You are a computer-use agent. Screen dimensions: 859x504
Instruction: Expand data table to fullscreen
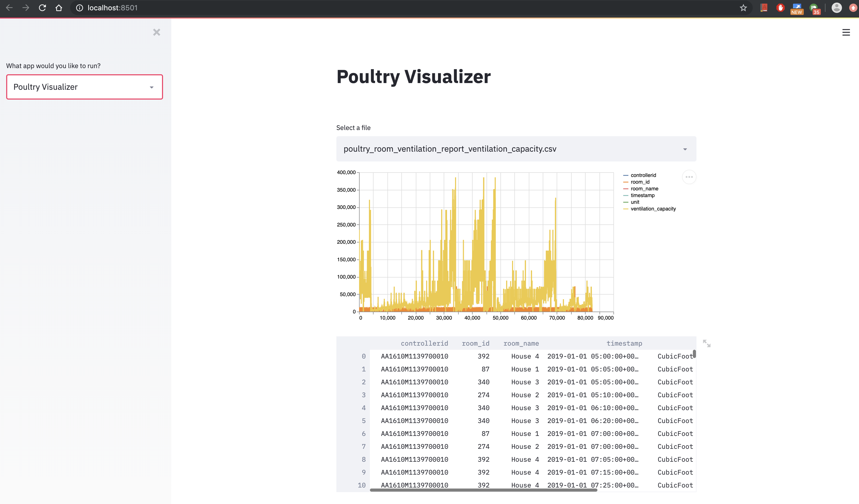pyautogui.click(x=707, y=344)
